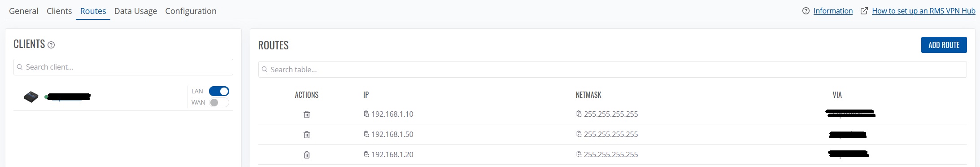
Task: Copy IP address 192.168.1.20
Action: [366, 154]
